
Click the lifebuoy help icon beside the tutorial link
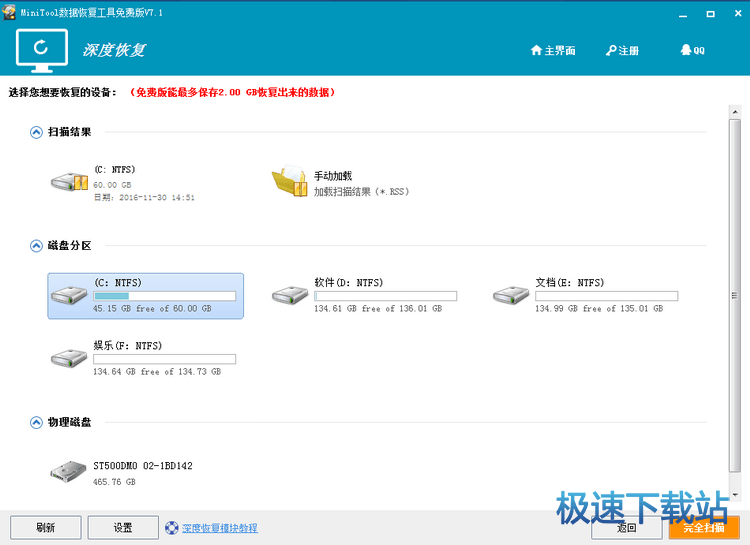(x=172, y=528)
